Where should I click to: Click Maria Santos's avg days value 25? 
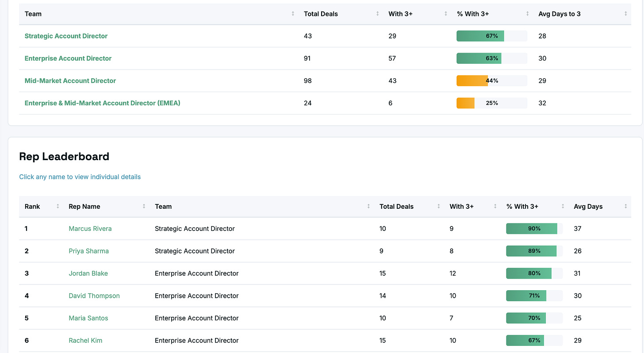tap(578, 318)
